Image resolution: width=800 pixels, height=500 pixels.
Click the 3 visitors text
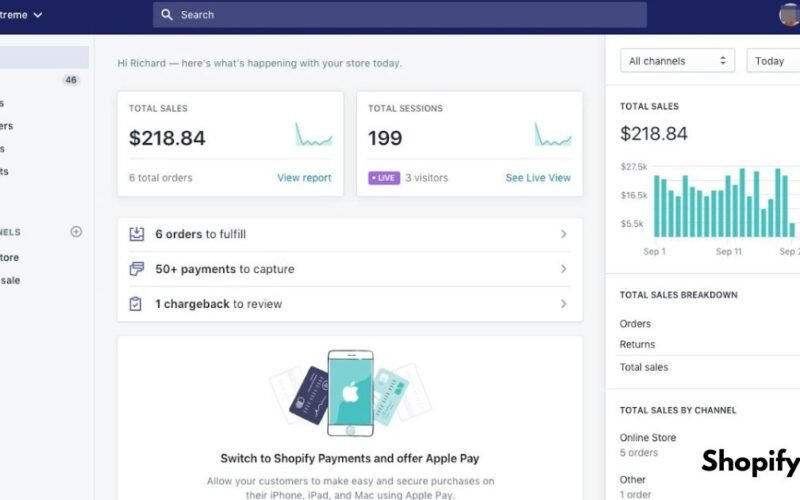pos(427,178)
